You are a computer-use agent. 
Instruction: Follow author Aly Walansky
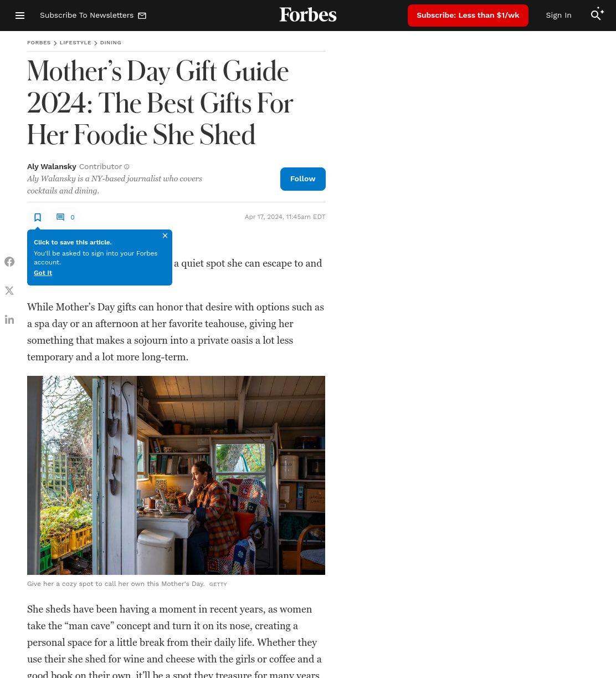[303, 179]
